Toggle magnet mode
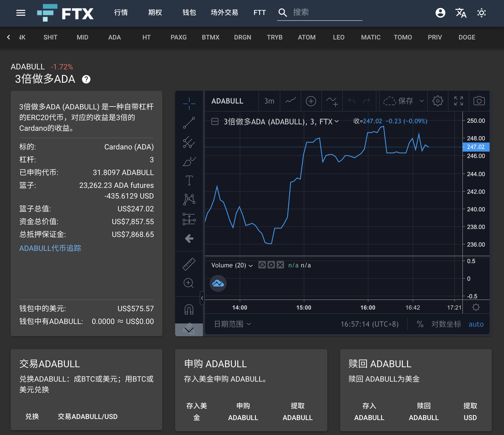The height and width of the screenshot is (435, 504). point(189,310)
